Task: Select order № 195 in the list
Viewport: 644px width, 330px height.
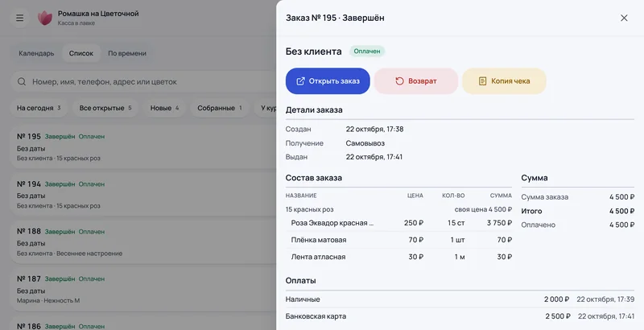Action: click(x=144, y=147)
